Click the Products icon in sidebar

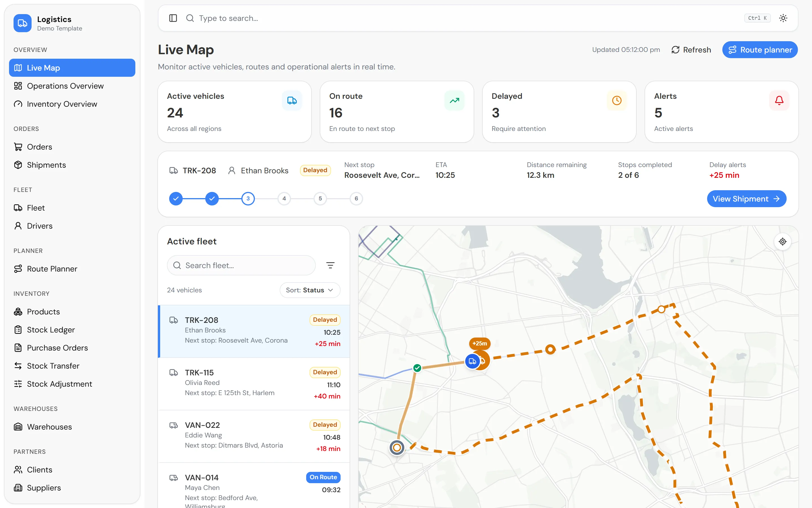click(x=18, y=312)
